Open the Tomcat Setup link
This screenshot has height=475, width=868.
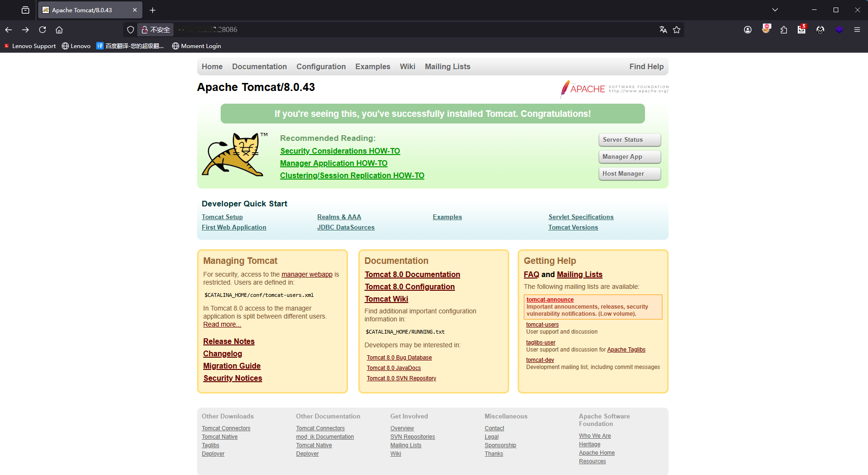(x=222, y=217)
